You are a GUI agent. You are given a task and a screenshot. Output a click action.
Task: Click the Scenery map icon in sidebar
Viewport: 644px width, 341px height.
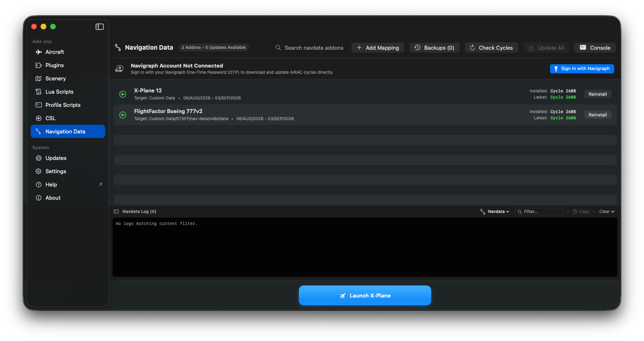point(38,78)
